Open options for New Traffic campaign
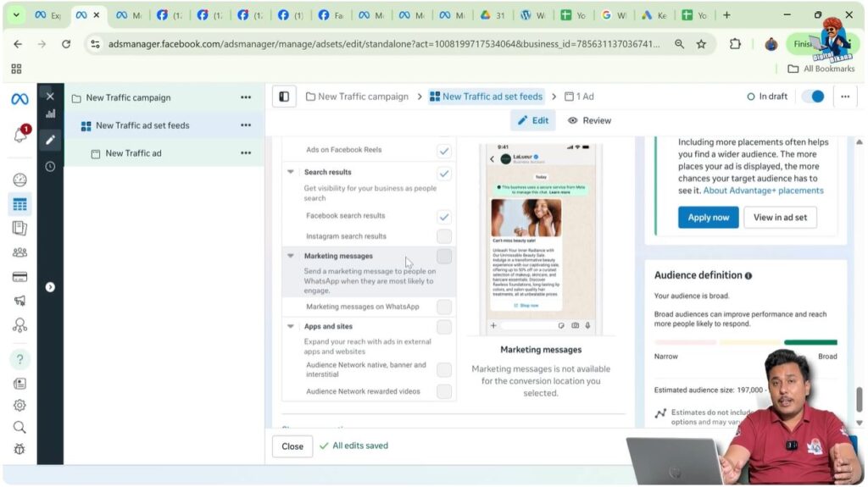The height and width of the screenshot is (487, 868). pyautogui.click(x=246, y=97)
